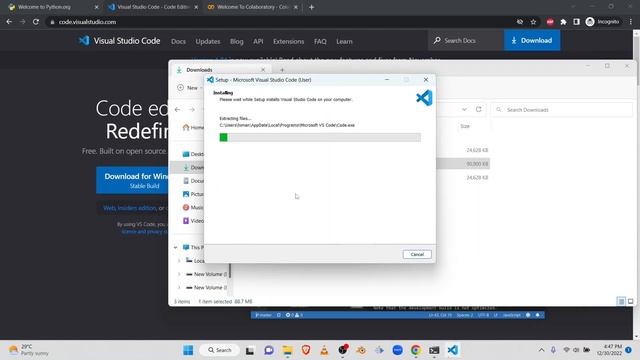Open the Updates page link
This screenshot has width=640, height=360.
pyautogui.click(x=208, y=41)
